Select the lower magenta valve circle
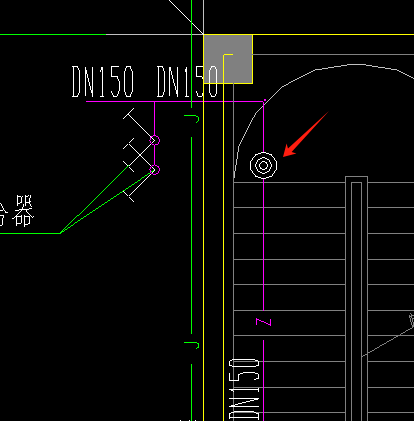The width and height of the screenshot is (414, 421). pos(154,170)
